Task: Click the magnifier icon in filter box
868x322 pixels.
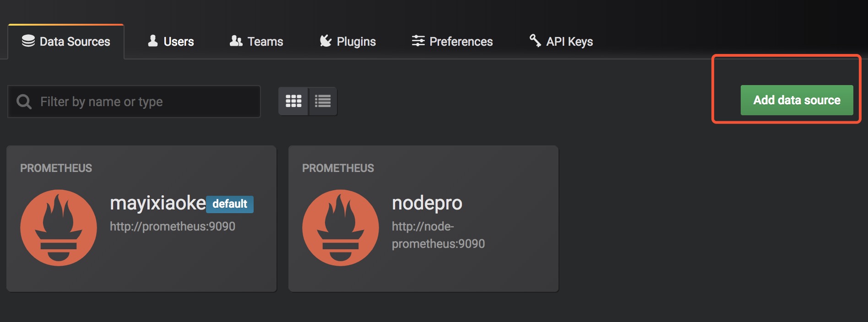Action: (24, 102)
